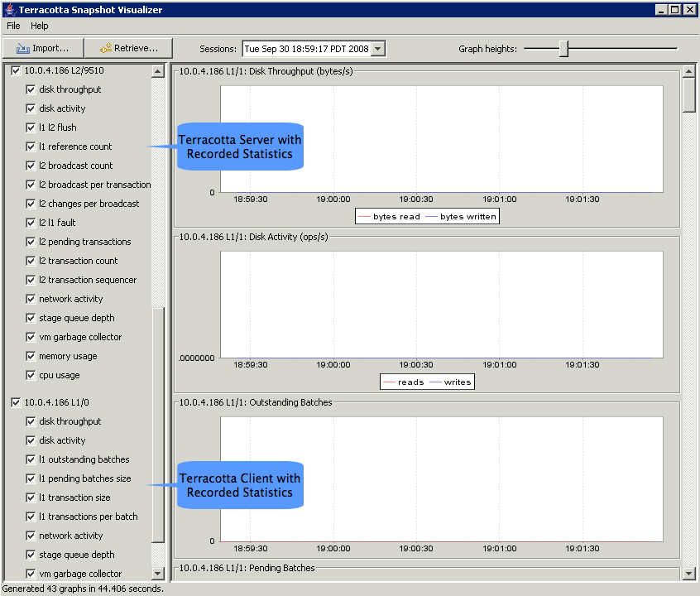Click the Import button
The width and height of the screenshot is (700, 596).
43,48
